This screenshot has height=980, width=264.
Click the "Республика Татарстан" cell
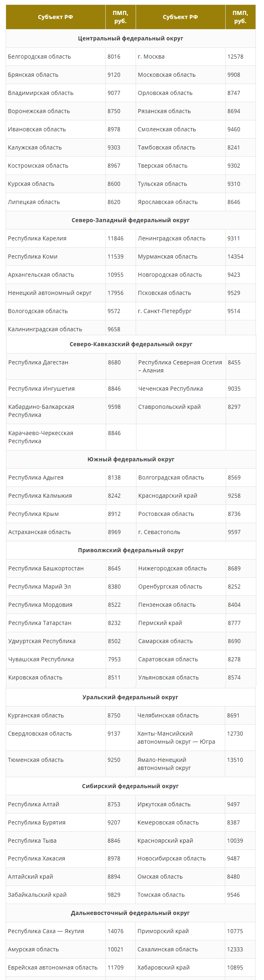(x=56, y=623)
